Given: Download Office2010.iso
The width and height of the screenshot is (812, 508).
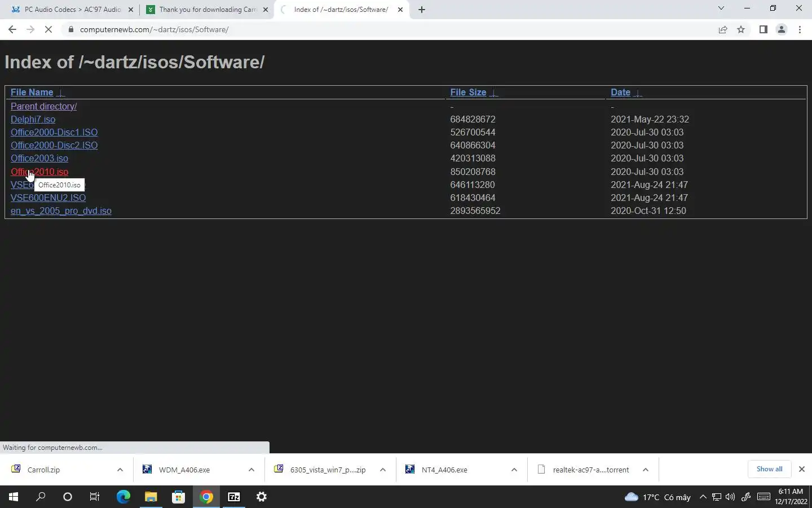Looking at the screenshot, I should coord(39,172).
